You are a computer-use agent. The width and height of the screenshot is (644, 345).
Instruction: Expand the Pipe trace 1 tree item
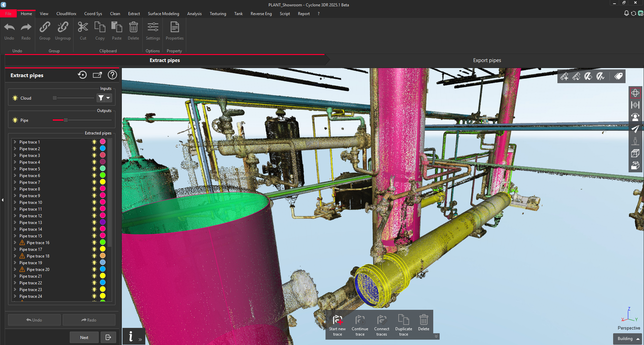[x=15, y=142]
